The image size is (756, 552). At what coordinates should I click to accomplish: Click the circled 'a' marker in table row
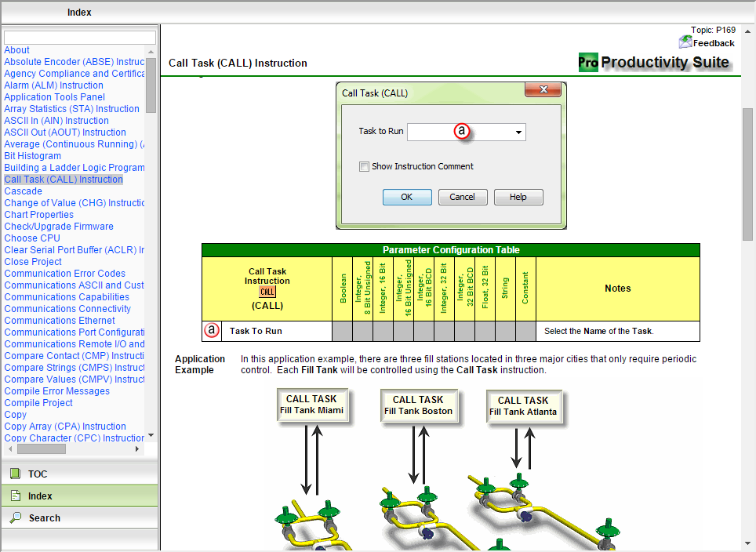pyautogui.click(x=212, y=331)
